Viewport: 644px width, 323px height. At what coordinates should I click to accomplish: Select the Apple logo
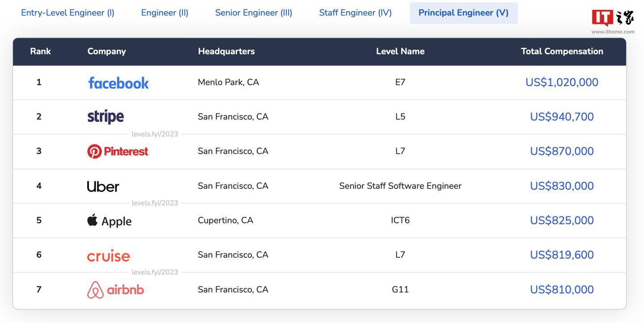click(x=109, y=221)
